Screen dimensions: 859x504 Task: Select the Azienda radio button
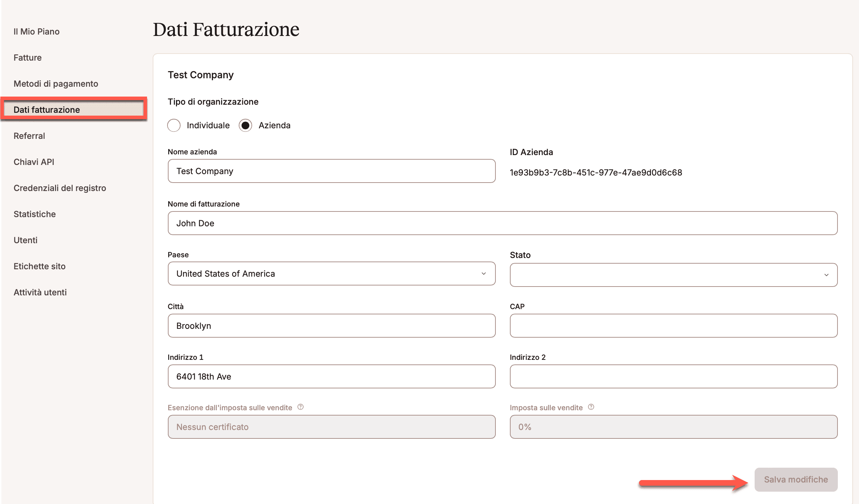[x=245, y=125]
